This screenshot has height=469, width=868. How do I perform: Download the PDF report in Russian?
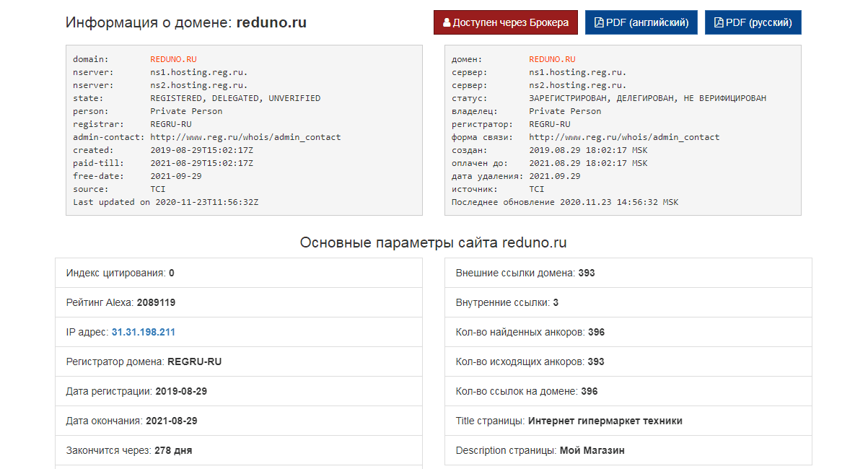[x=753, y=22]
